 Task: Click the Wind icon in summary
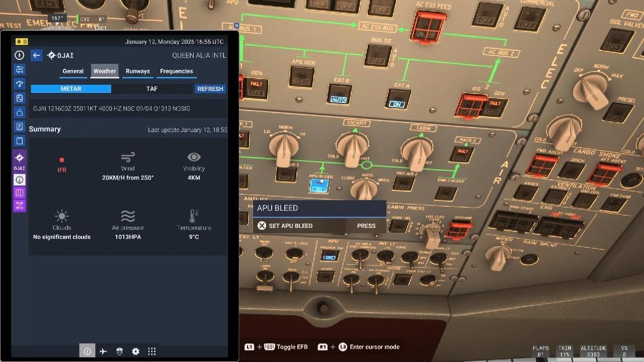click(x=128, y=157)
